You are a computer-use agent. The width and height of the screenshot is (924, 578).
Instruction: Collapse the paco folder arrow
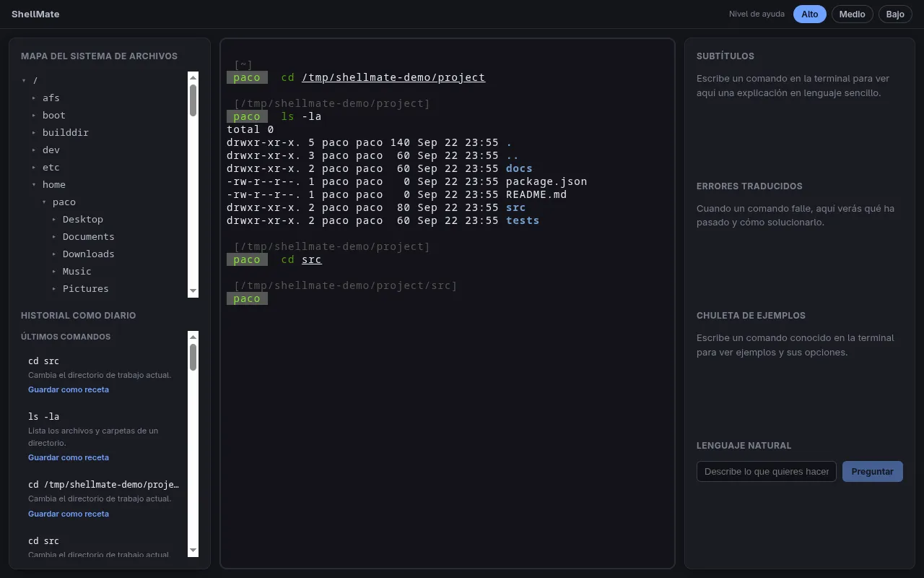click(44, 202)
